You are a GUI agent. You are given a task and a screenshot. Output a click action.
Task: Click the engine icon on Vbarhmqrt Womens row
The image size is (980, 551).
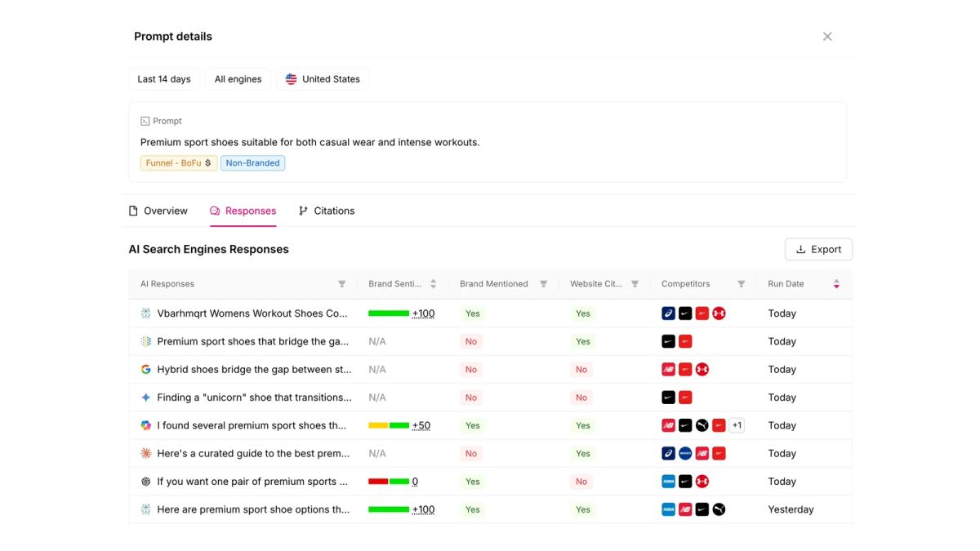(146, 313)
